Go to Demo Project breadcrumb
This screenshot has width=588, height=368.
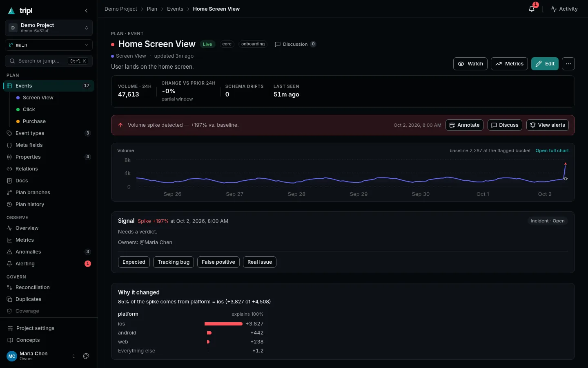pos(121,9)
